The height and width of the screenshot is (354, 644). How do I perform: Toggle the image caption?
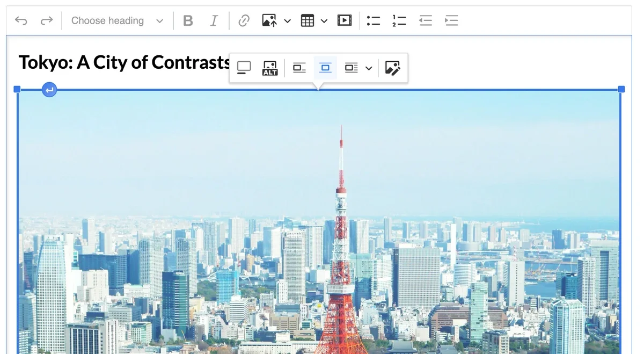[244, 68]
